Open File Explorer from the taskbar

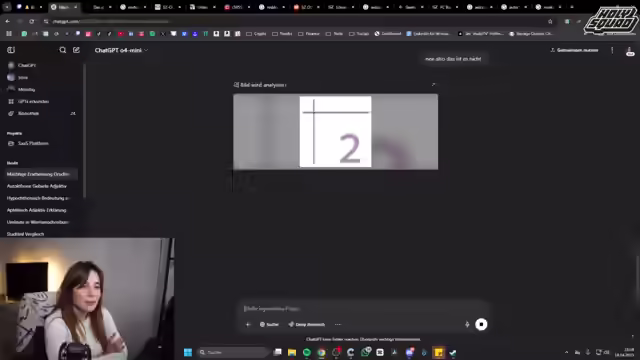(x=292, y=352)
